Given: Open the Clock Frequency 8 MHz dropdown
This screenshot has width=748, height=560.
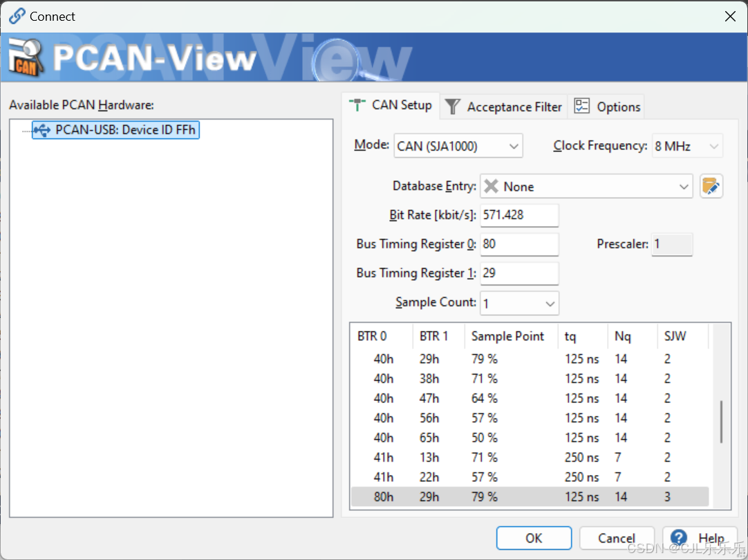Looking at the screenshot, I should pyautogui.click(x=687, y=146).
